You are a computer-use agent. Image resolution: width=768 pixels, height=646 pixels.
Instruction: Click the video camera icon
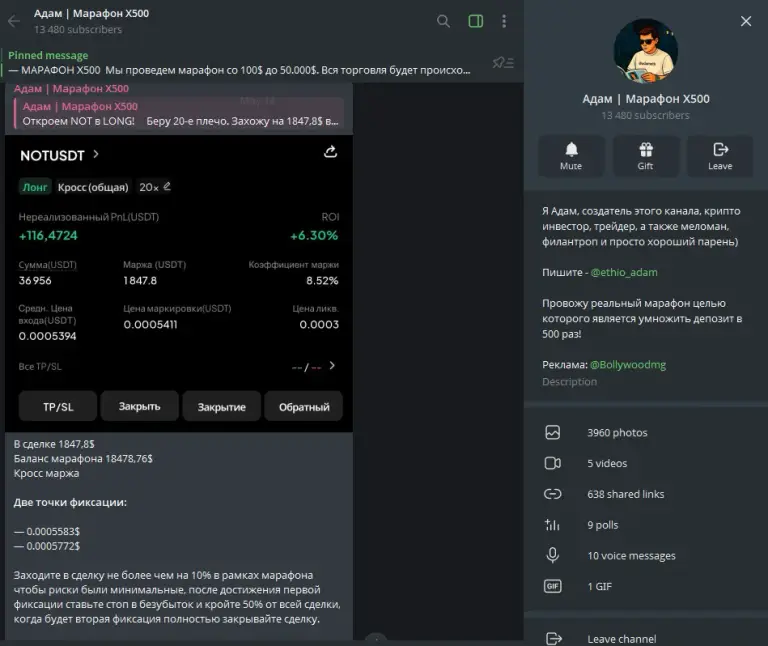coord(552,463)
